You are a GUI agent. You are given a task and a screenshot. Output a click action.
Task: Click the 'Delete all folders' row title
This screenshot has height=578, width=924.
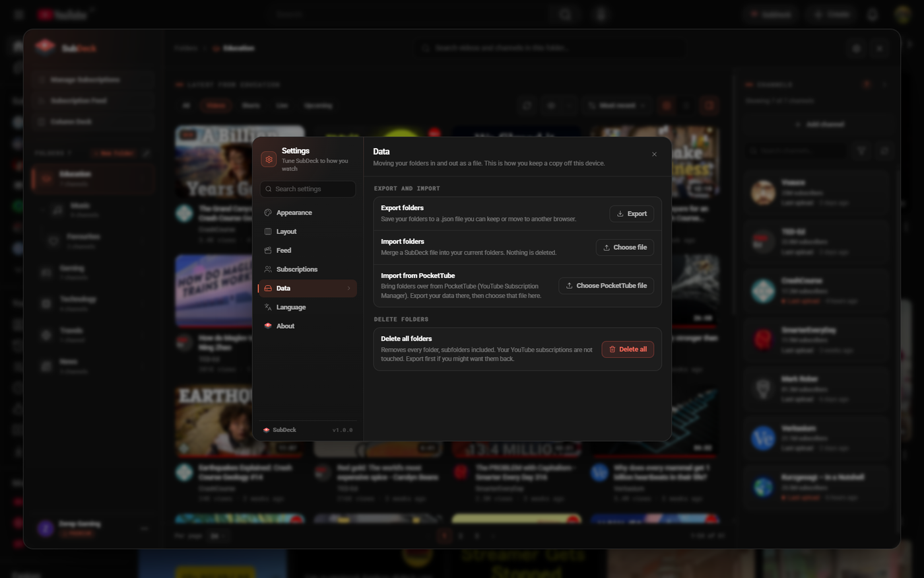coord(407,339)
